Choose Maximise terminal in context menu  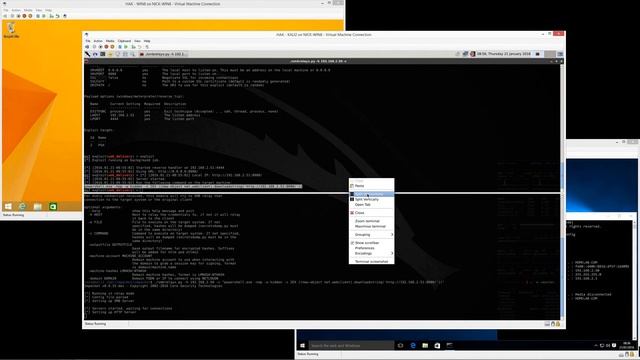coord(371,226)
